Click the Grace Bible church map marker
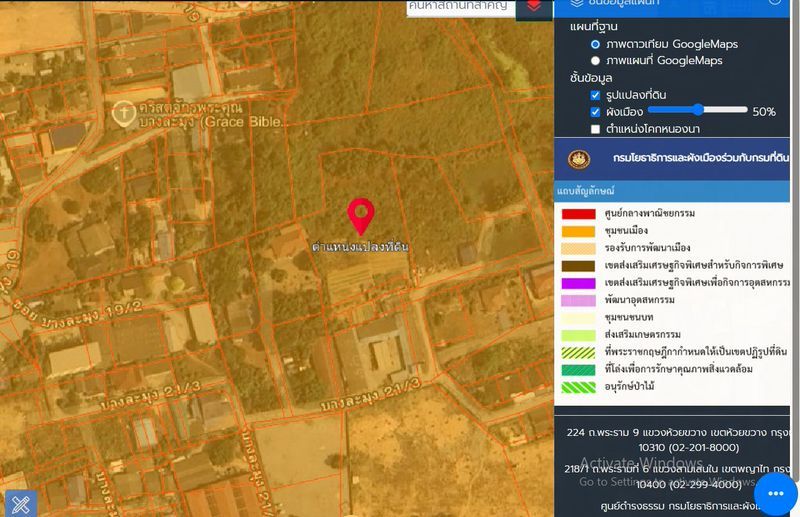The width and height of the screenshot is (800, 517). [x=123, y=112]
